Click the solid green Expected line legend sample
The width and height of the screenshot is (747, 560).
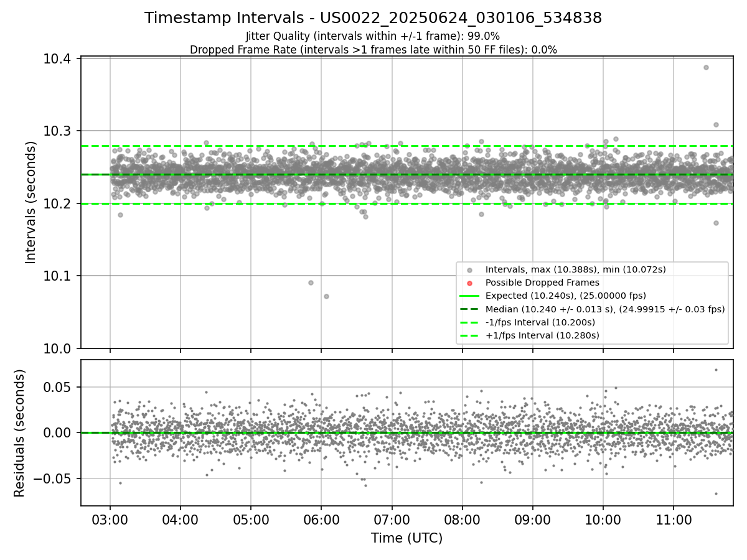(469, 296)
